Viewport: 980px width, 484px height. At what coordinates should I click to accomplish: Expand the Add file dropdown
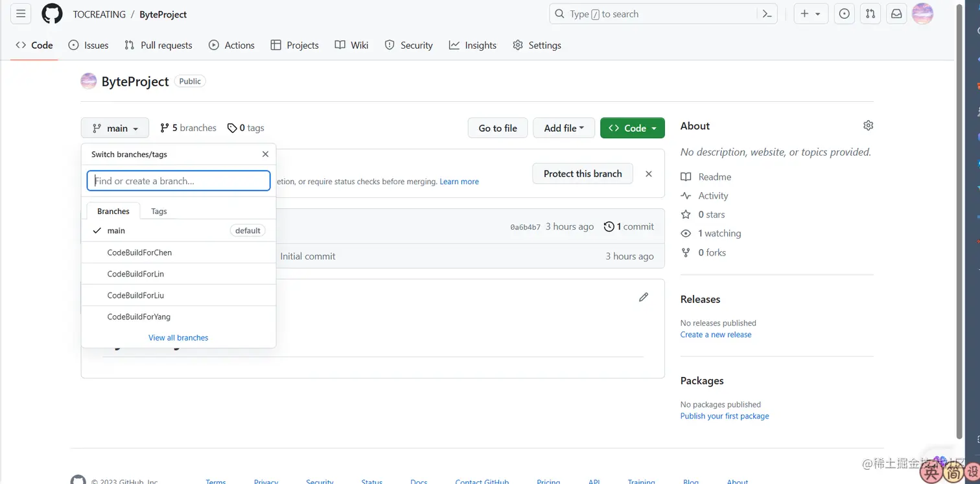click(x=564, y=128)
